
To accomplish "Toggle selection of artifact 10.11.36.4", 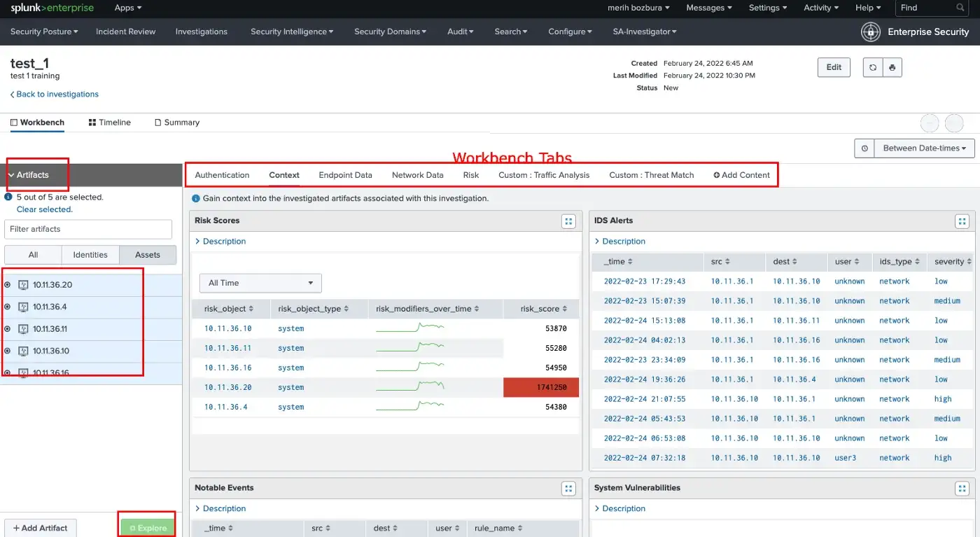I will click(x=7, y=307).
